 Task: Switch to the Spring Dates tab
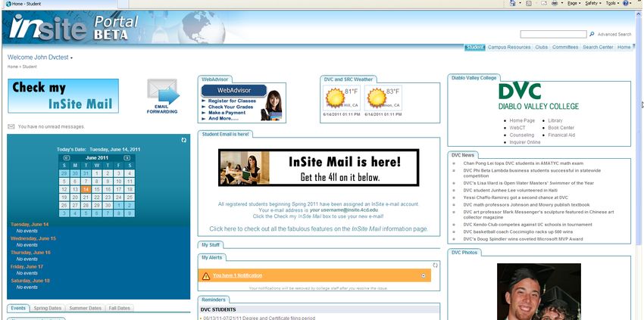(x=47, y=308)
